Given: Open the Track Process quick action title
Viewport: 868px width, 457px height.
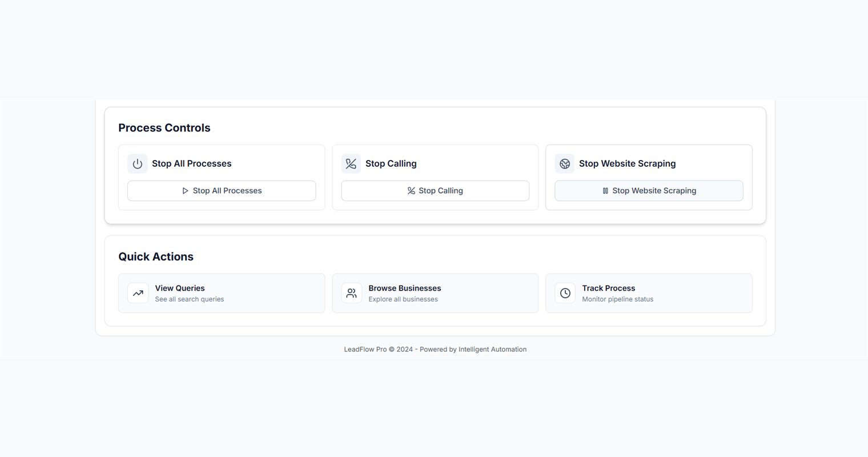Looking at the screenshot, I should pyautogui.click(x=609, y=288).
